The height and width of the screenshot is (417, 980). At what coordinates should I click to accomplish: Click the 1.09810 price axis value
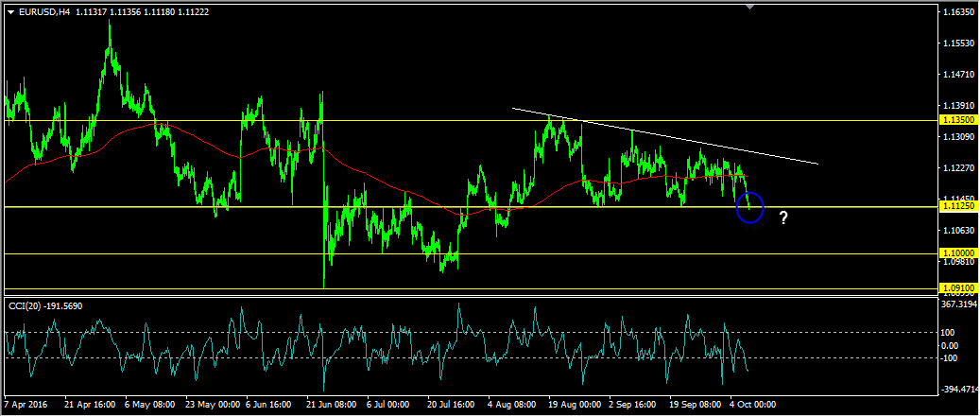click(x=961, y=262)
